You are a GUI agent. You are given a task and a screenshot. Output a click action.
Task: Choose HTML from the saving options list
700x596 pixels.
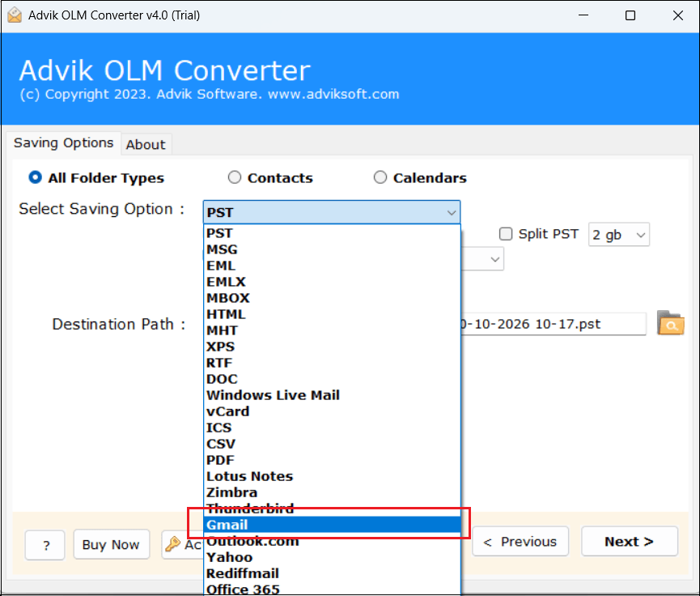coord(332,314)
